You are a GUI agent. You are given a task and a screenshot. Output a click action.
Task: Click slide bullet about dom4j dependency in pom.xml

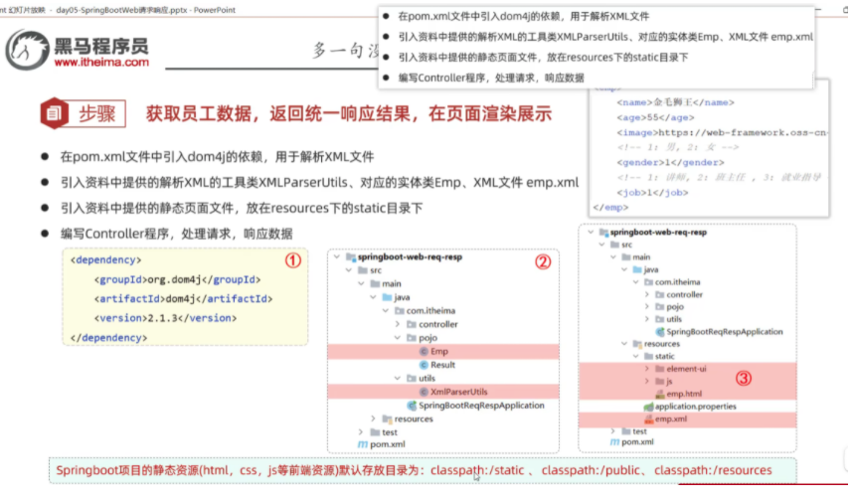click(x=217, y=157)
